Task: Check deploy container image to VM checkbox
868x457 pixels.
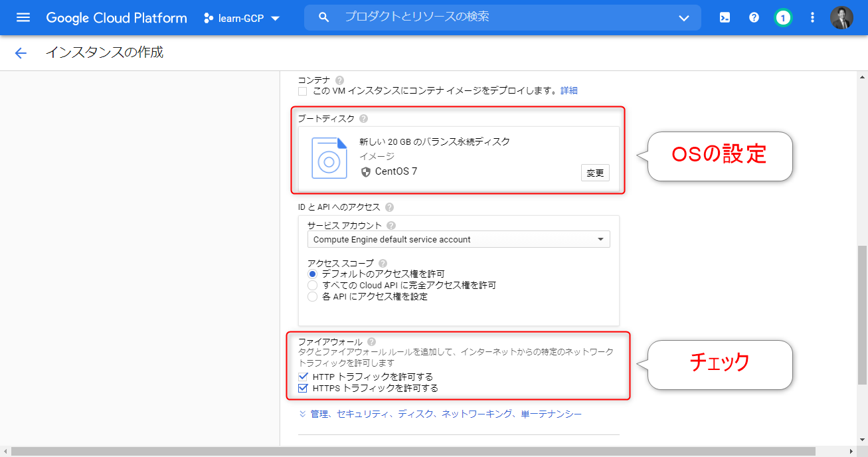Action: point(303,91)
